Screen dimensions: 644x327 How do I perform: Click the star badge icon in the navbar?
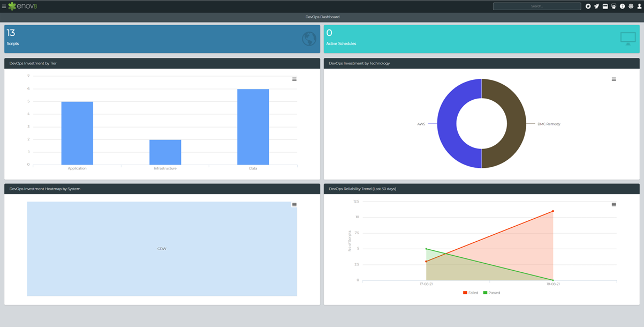[588, 6]
